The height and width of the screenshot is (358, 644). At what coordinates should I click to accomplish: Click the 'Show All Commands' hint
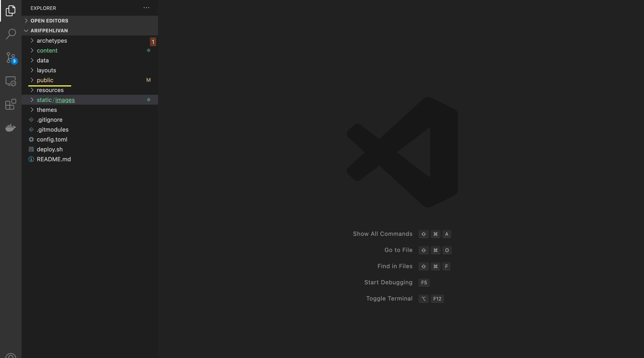pos(382,234)
